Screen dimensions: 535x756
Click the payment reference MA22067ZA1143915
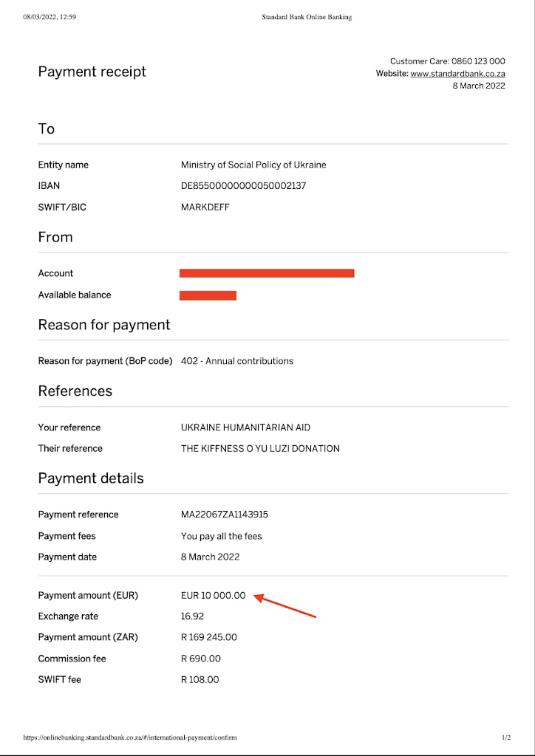(224, 515)
